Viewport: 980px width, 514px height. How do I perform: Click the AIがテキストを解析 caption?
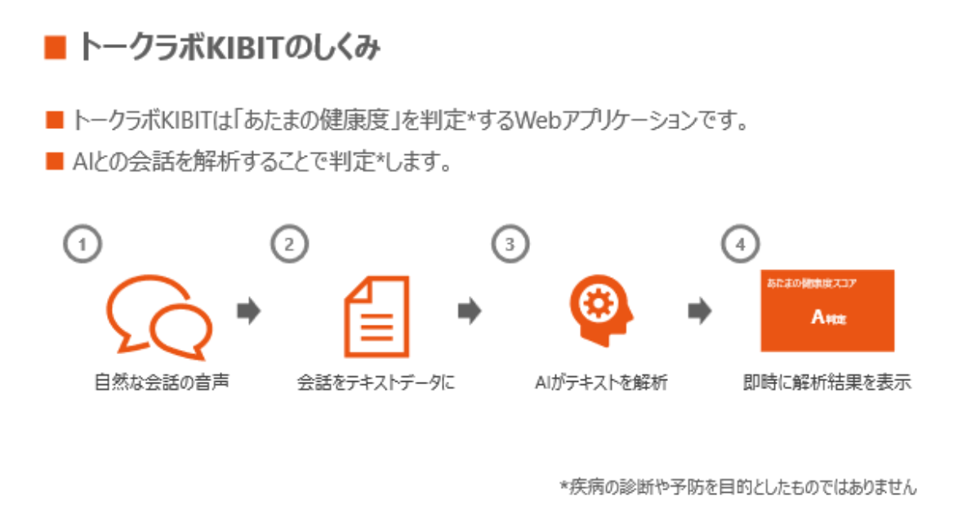pyautogui.click(x=597, y=382)
